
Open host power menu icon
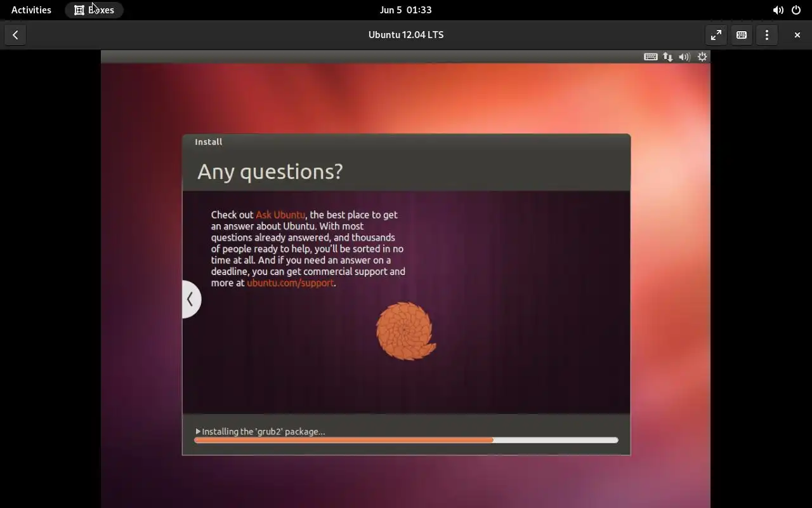796,10
